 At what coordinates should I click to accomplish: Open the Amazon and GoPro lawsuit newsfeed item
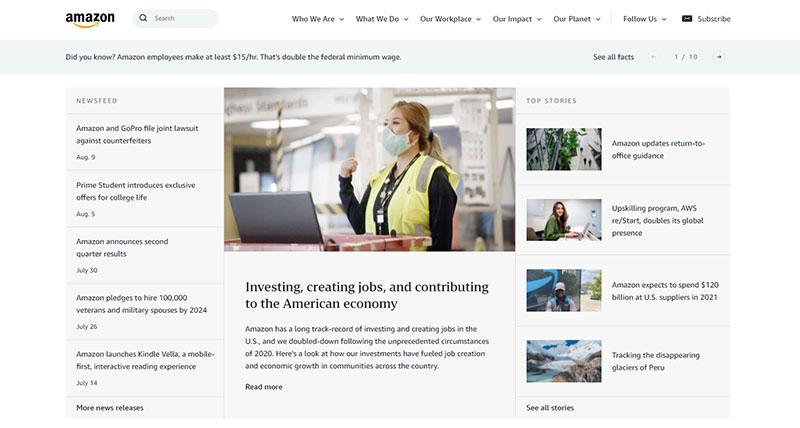click(137, 135)
